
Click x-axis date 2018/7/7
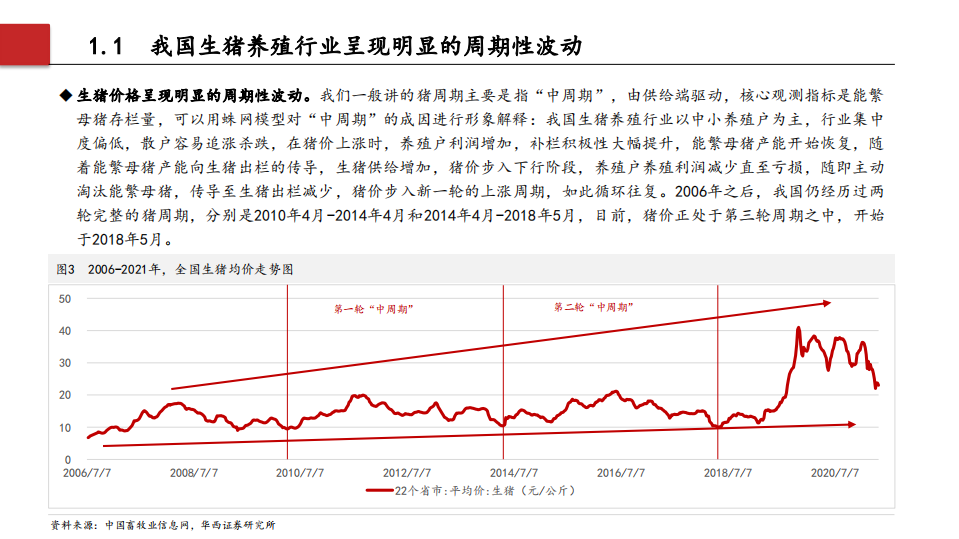pos(728,473)
